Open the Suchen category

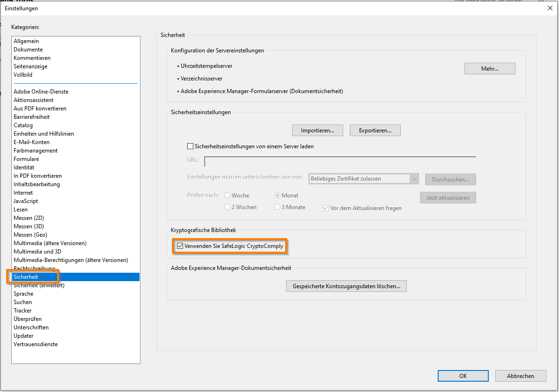click(22, 302)
